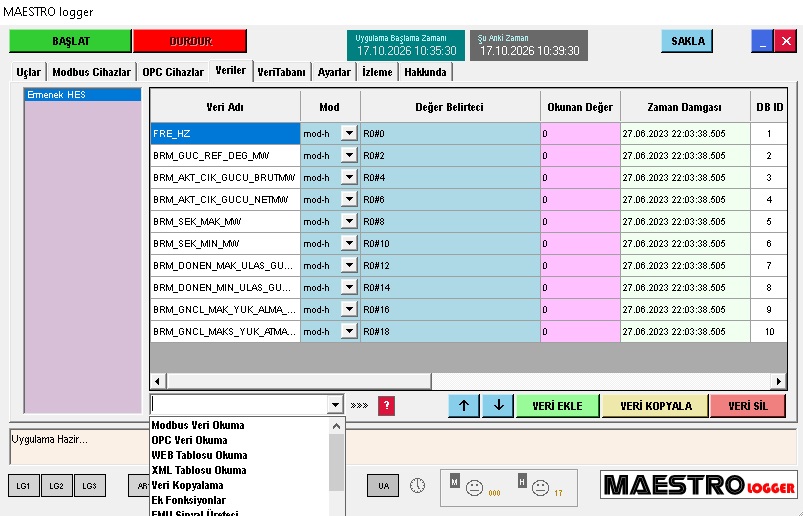Open Mod dropdown for R0#14 row
Image resolution: width=803 pixels, height=516 pixels.
(x=349, y=288)
